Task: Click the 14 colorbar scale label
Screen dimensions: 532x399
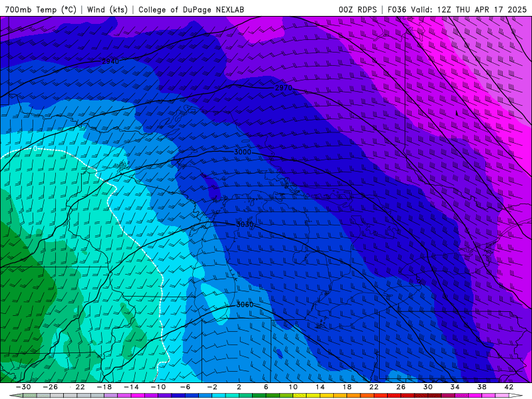Action: click(x=320, y=387)
